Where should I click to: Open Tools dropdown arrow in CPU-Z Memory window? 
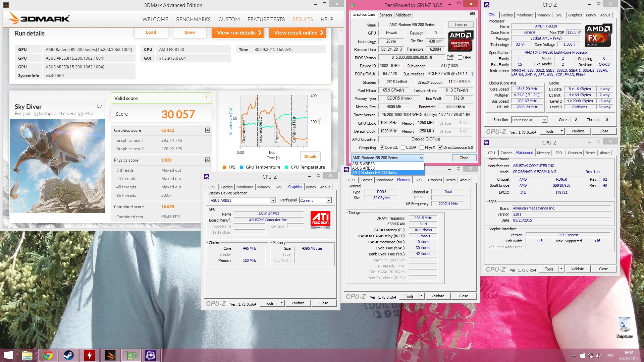pos(421,296)
